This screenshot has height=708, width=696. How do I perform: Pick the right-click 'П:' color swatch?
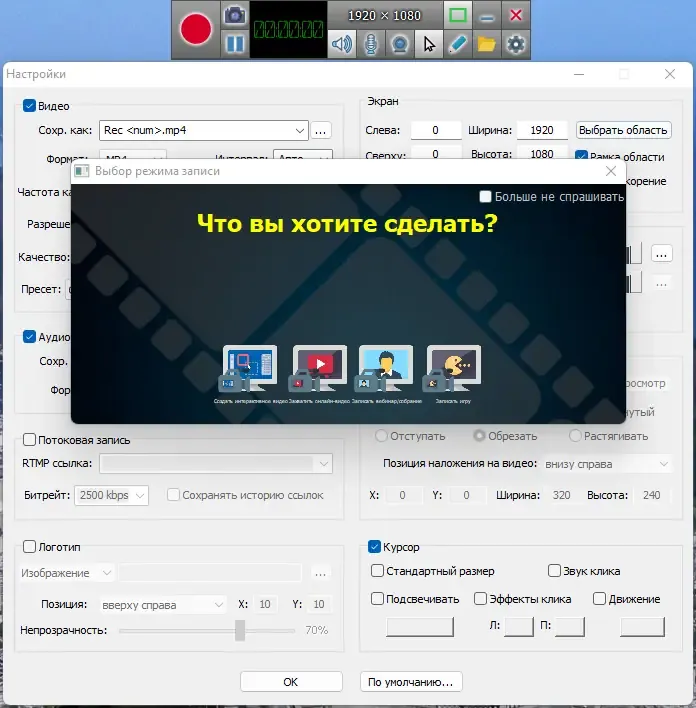pos(570,627)
